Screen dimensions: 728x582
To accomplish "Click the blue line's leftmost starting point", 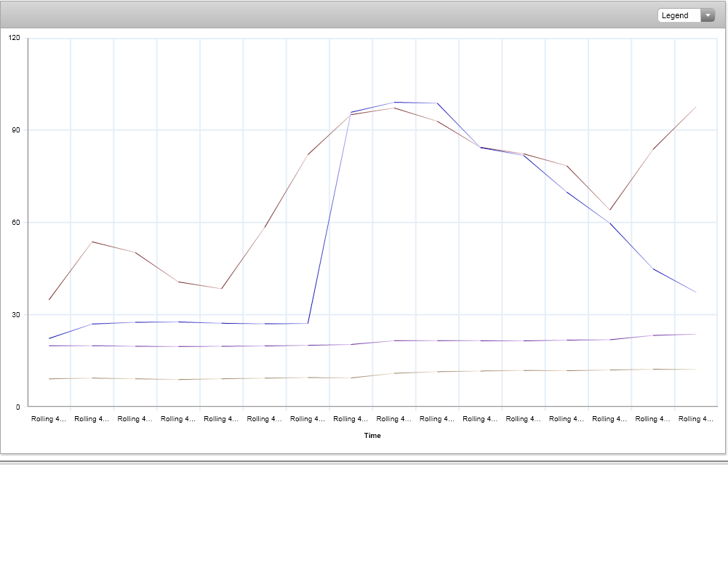I will click(x=49, y=338).
